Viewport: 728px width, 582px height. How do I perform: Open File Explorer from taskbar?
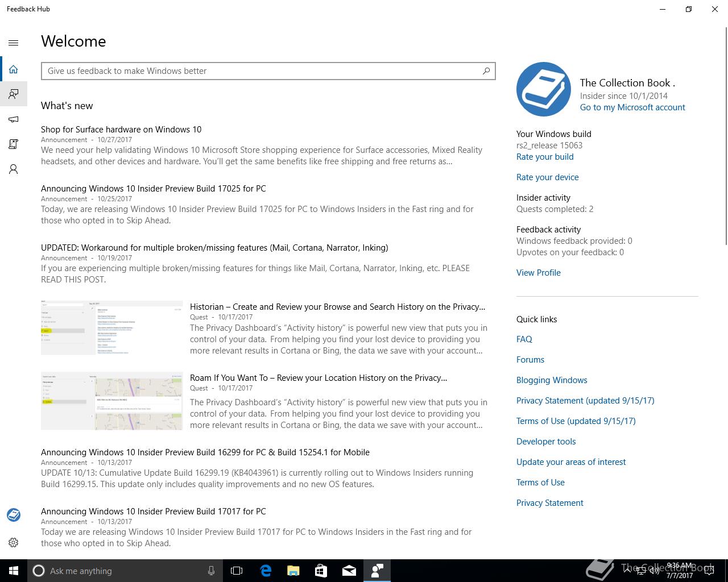pyautogui.click(x=293, y=571)
